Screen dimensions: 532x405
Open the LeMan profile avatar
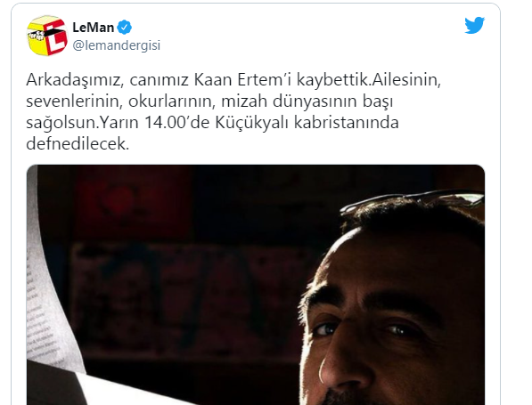click(x=47, y=36)
